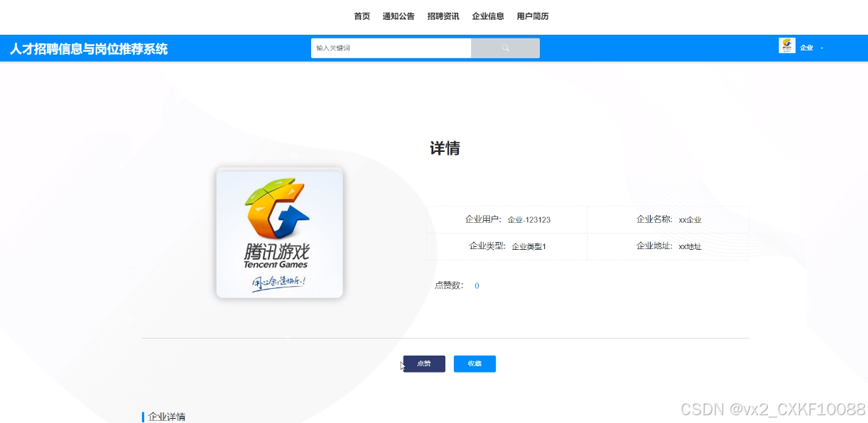
Task: Select the xx地址 address value
Action: coord(690,247)
